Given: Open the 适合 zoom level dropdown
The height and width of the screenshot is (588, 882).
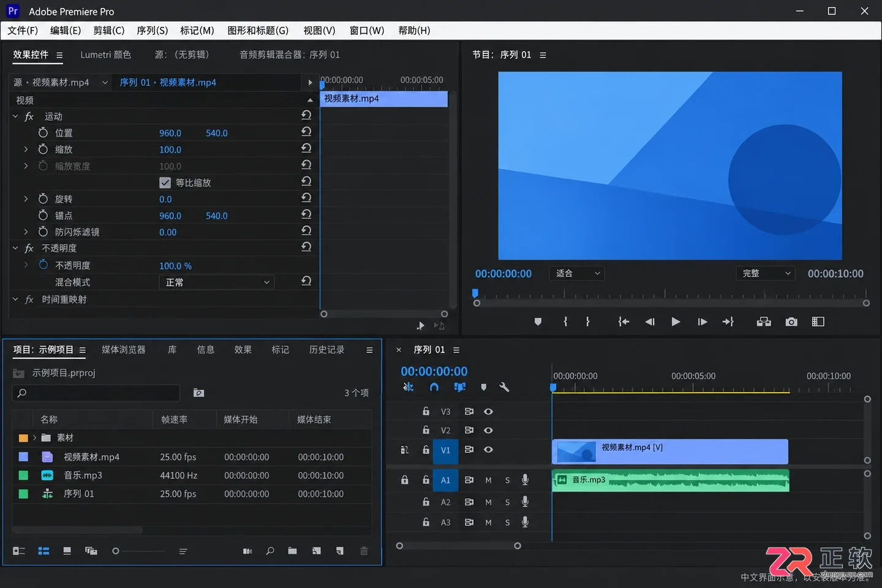Looking at the screenshot, I should (x=577, y=273).
